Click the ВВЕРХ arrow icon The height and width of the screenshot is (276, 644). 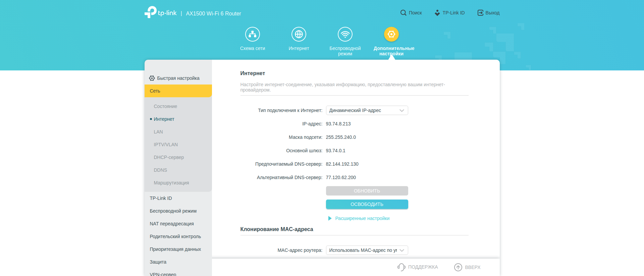458,267
